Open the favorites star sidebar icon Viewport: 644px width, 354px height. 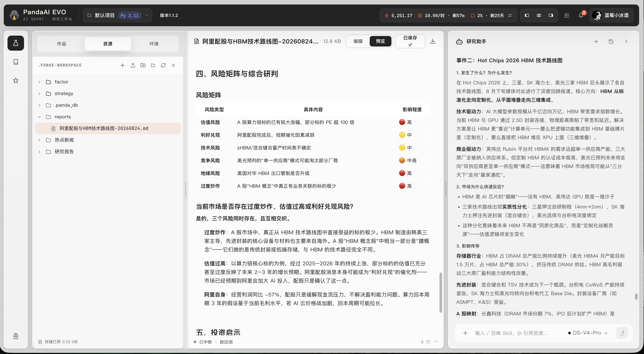click(16, 80)
